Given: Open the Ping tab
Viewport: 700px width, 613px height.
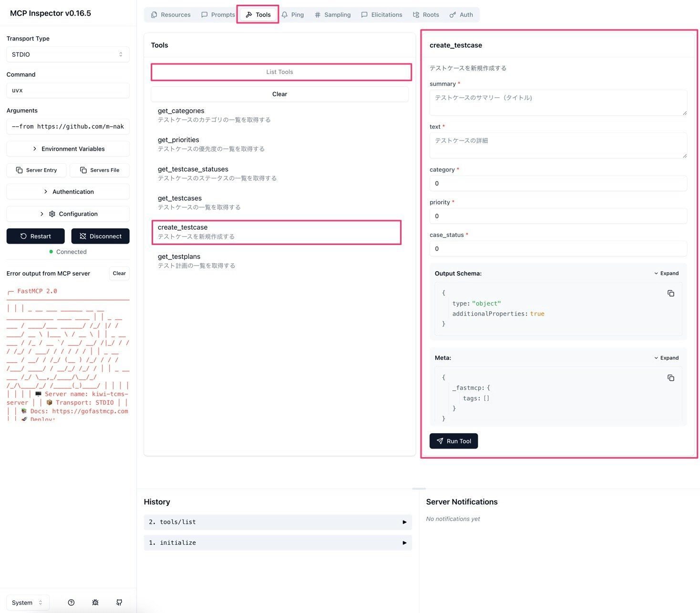Looking at the screenshot, I should point(293,15).
